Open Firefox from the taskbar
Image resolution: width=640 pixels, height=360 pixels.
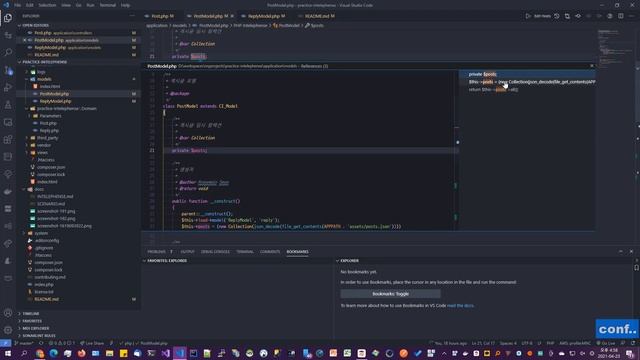(x=82, y=353)
